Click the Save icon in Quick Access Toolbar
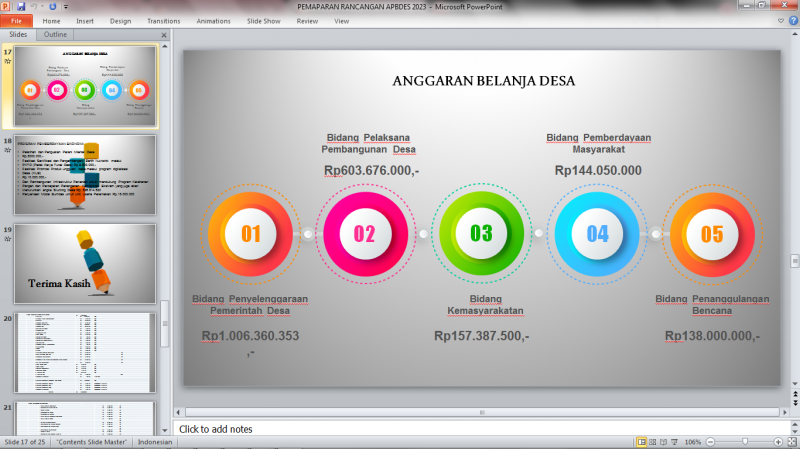The height and width of the screenshot is (449, 800). tap(21, 6)
